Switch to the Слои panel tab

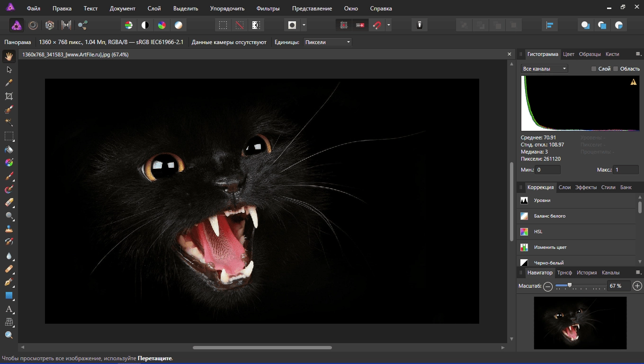click(x=564, y=187)
